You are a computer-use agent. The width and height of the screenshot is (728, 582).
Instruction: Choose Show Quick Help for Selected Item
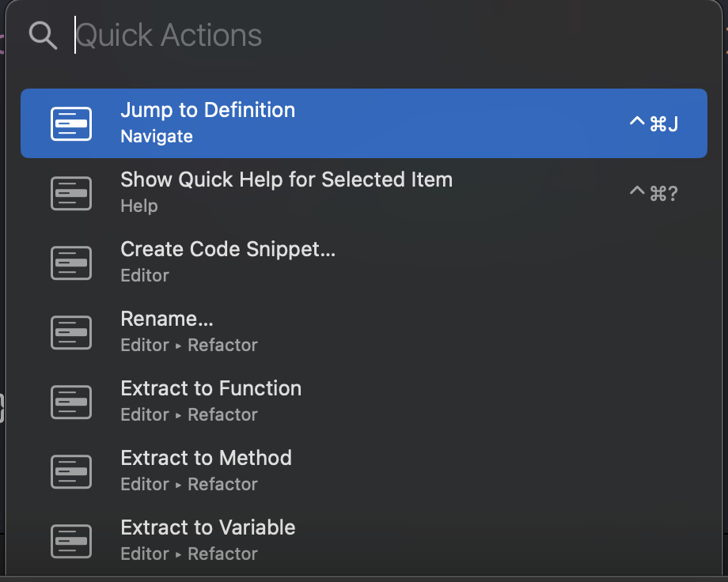(x=363, y=193)
